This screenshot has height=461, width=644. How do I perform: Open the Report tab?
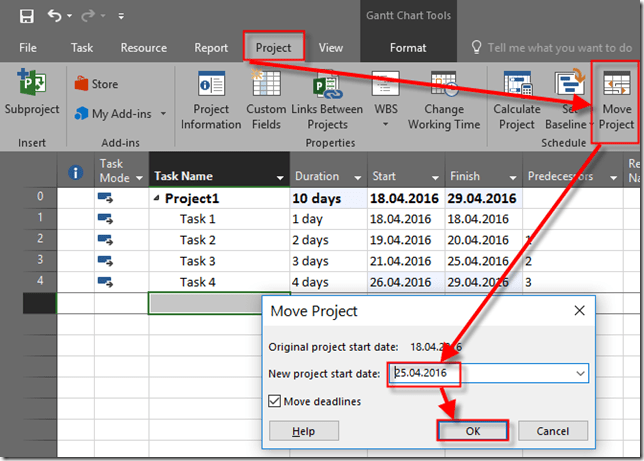pos(211,47)
